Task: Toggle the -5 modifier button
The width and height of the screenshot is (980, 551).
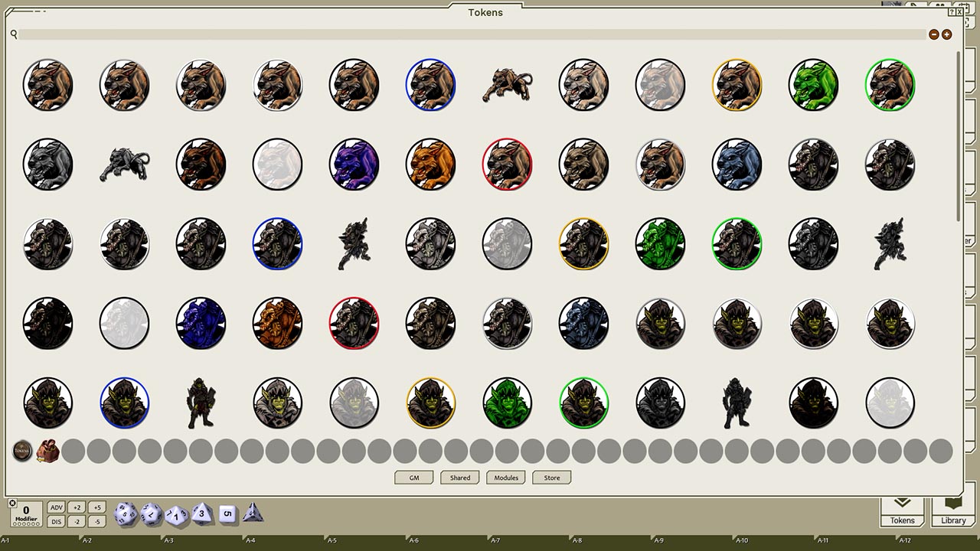Action: 96,521
